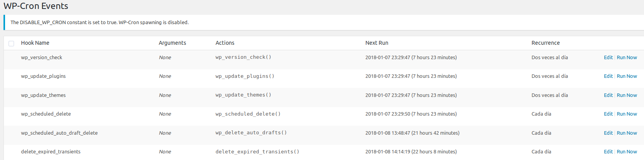The height and width of the screenshot is (160, 644).
Task: Select the Hook Name column header
Action: click(x=35, y=43)
